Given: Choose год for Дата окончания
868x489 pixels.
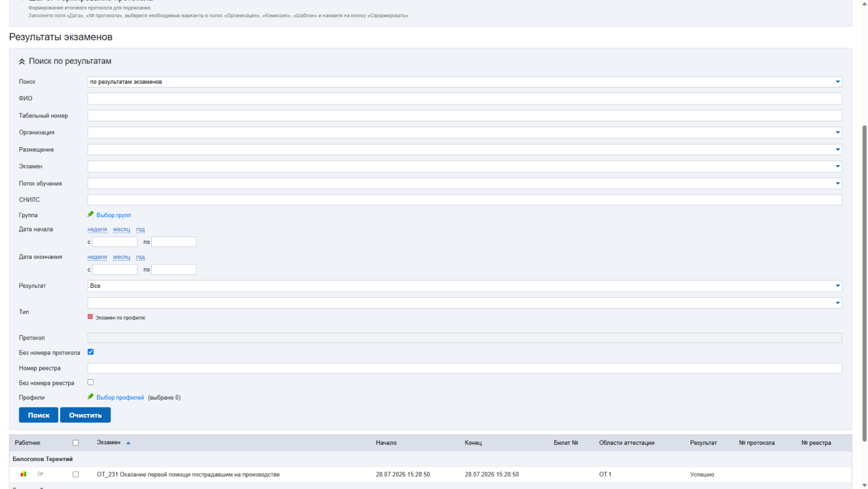Looking at the screenshot, I should (141, 257).
